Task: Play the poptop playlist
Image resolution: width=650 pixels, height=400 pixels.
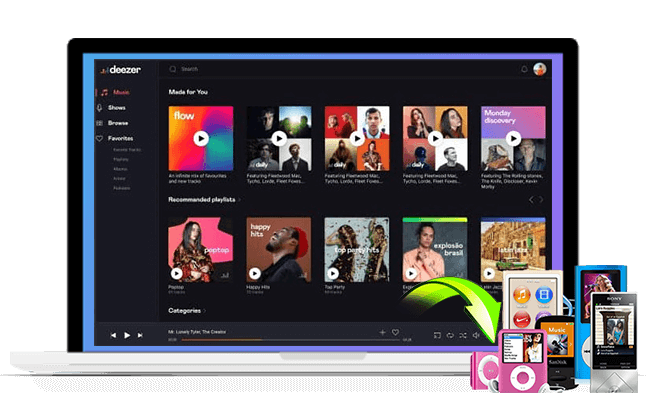Action: [177, 273]
